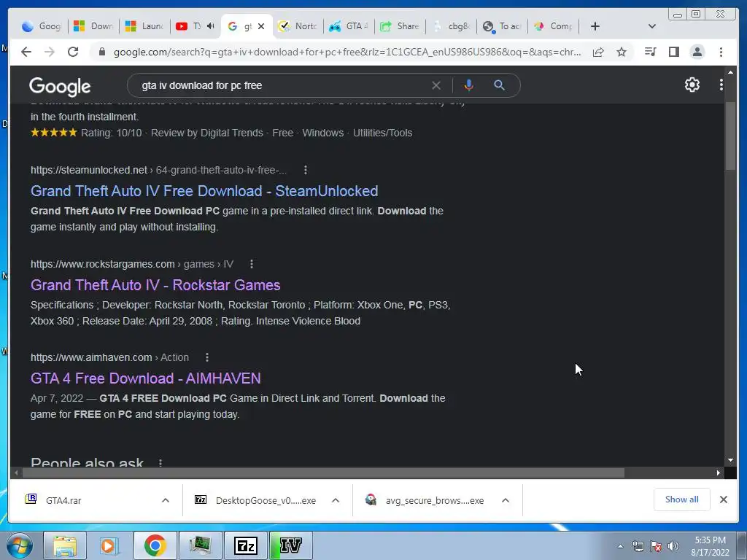
Task: Switch to the first Google tab
Action: (42, 26)
